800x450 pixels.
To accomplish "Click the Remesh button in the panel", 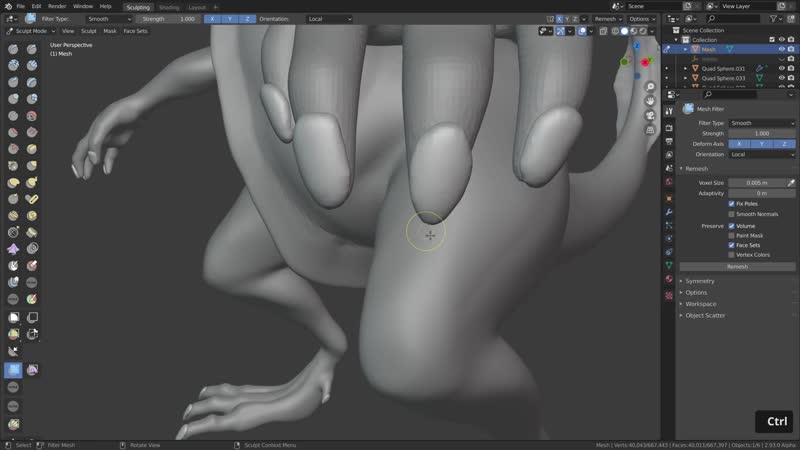I will tap(737, 267).
